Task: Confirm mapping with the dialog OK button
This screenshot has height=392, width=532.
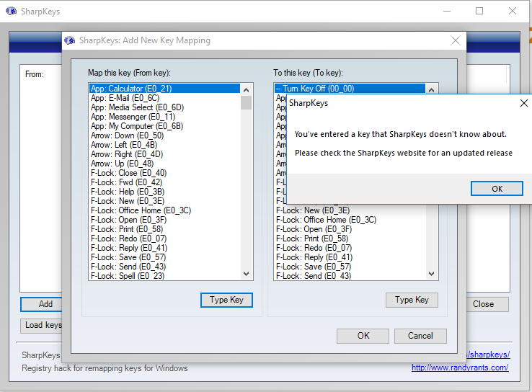Action: click(363, 336)
